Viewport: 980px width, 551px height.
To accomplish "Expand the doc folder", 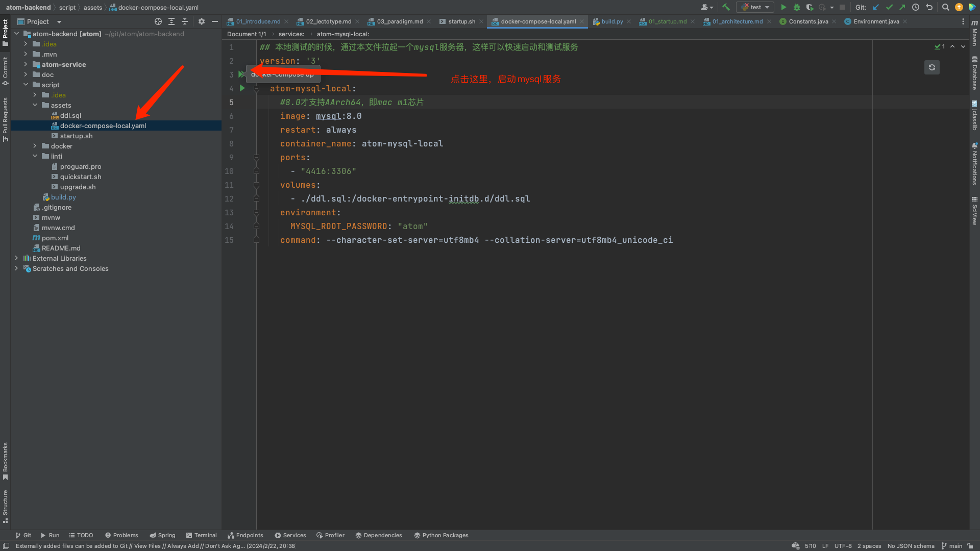I will coord(26,74).
